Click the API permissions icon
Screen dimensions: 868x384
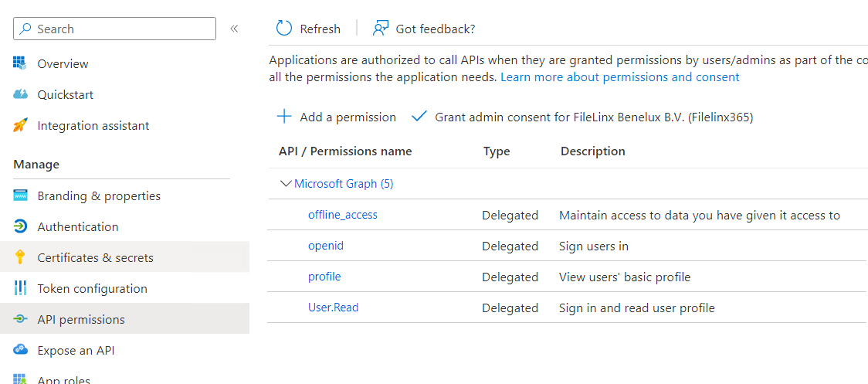pos(20,319)
